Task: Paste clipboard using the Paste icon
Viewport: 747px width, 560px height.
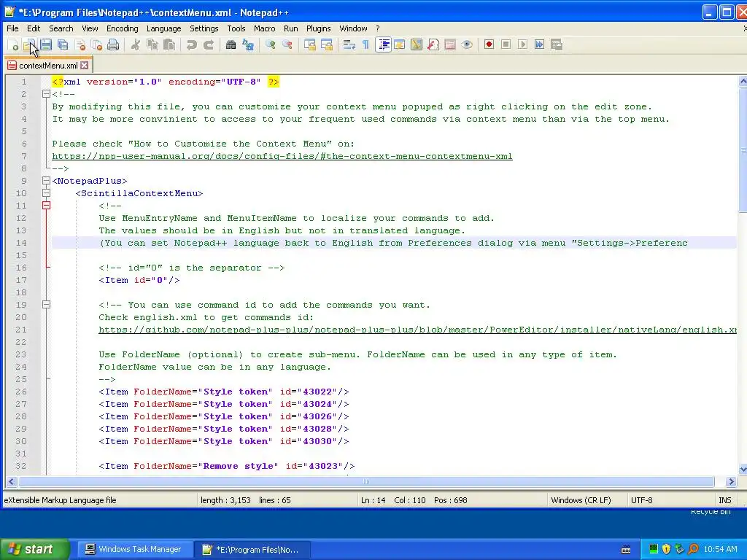Action: pyautogui.click(x=169, y=44)
